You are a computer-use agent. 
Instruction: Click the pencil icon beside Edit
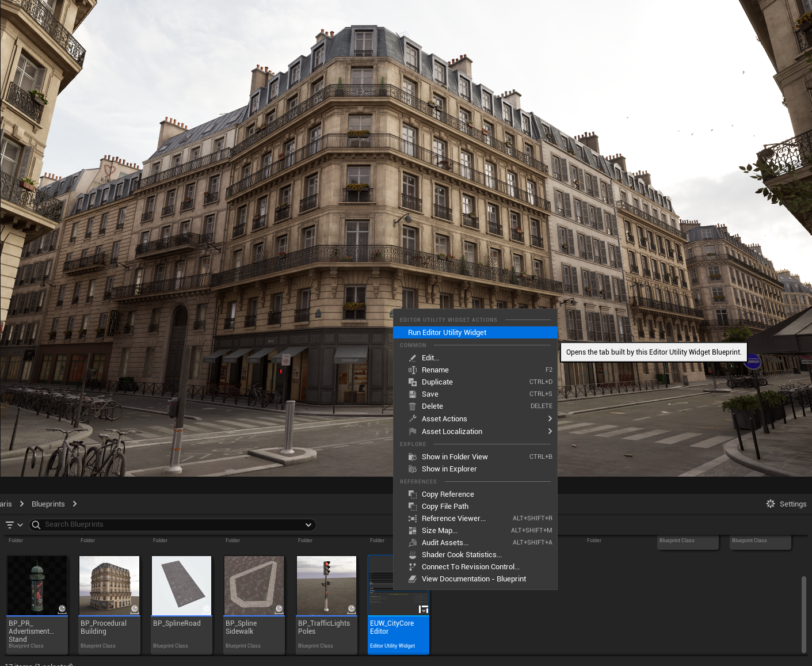[412, 358]
